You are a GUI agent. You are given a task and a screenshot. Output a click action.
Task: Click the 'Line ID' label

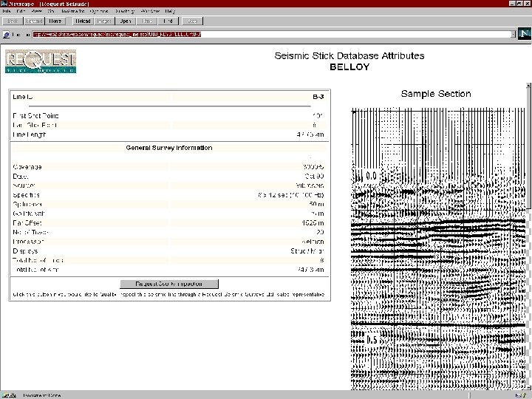22,97
